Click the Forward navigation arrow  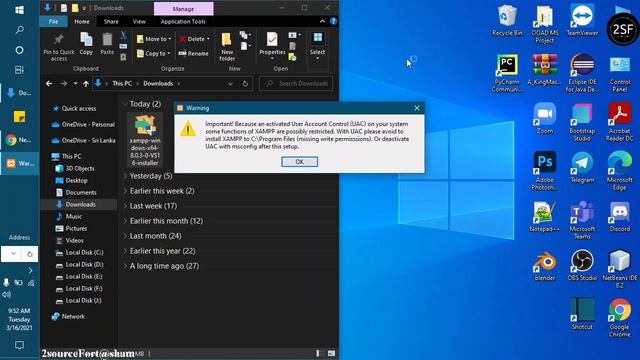(x=64, y=84)
